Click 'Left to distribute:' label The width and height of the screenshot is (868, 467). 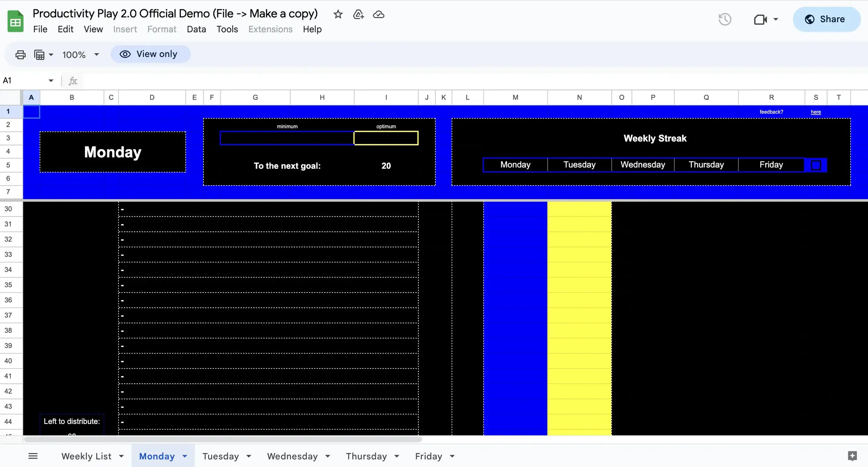pos(72,422)
